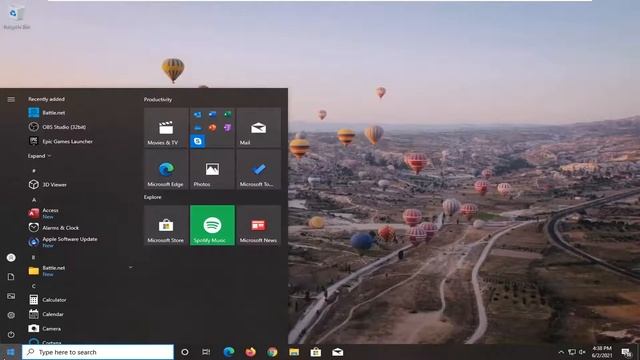Viewport: 640px width, 360px height.
Task: Open the user account icon in Start sidebar
Action: pyautogui.click(x=11, y=258)
